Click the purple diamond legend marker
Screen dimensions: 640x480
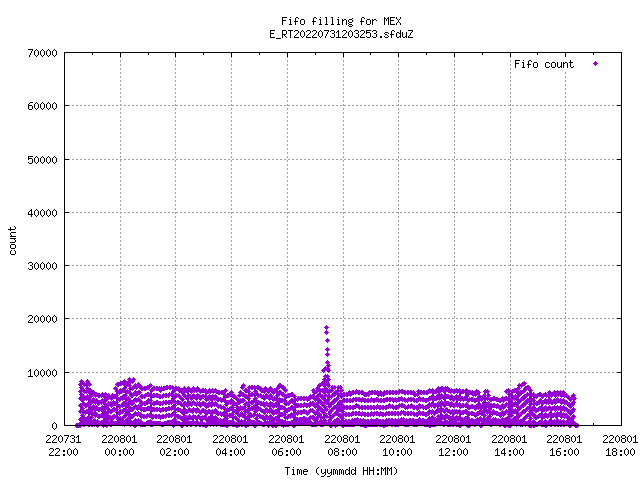(x=596, y=64)
